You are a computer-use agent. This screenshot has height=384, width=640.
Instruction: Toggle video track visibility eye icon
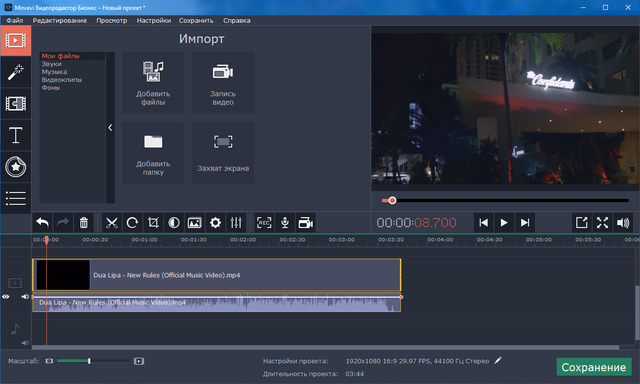coord(6,297)
